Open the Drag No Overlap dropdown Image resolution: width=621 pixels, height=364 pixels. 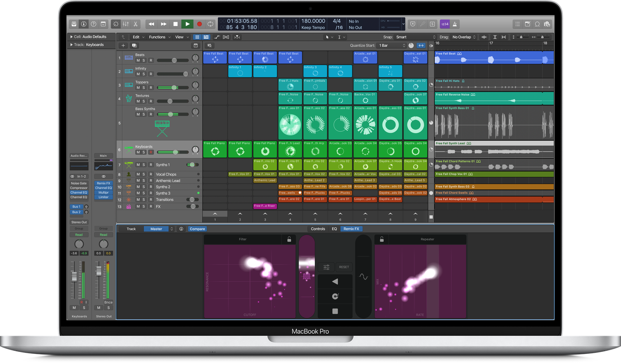tap(464, 37)
